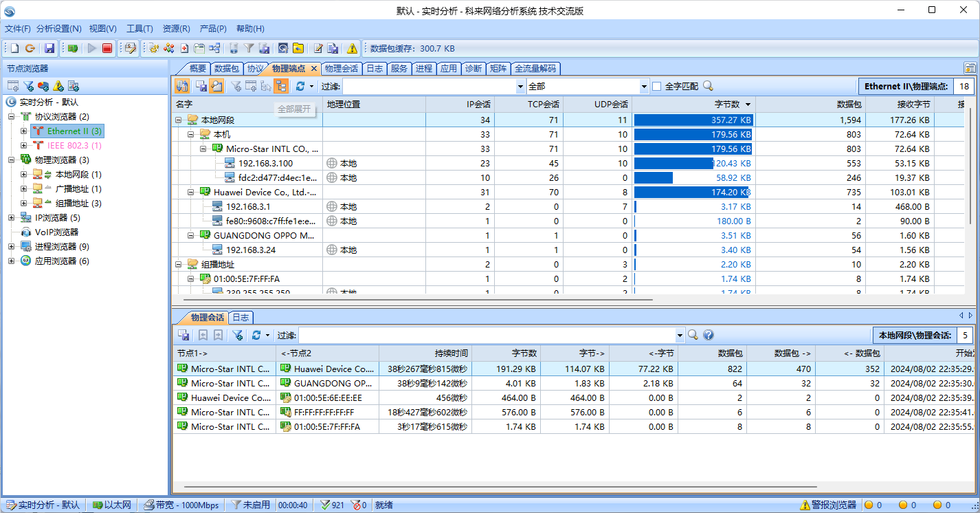Click the 警报浏览器 status bar item

coord(828,505)
